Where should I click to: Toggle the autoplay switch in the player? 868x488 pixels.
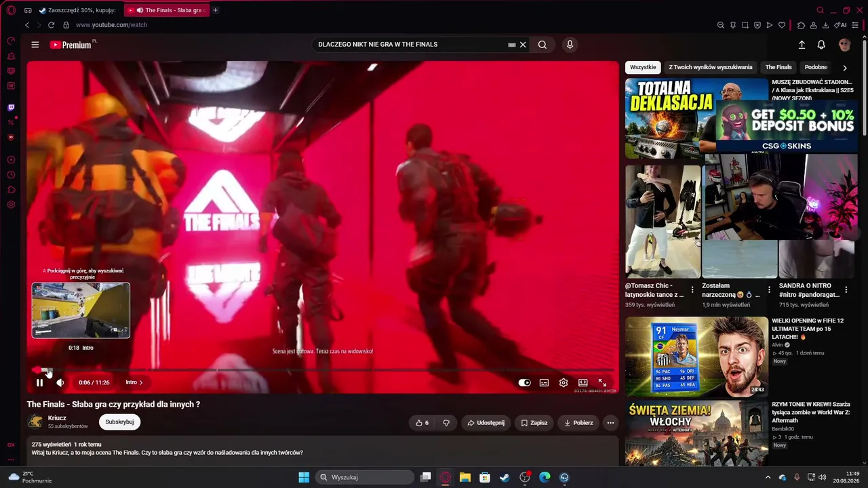coord(524,382)
